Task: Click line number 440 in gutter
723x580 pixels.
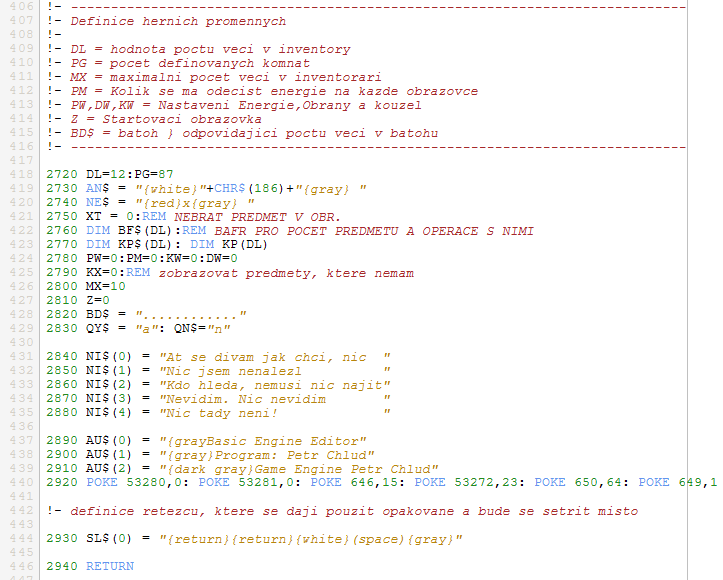Action: coord(22,482)
